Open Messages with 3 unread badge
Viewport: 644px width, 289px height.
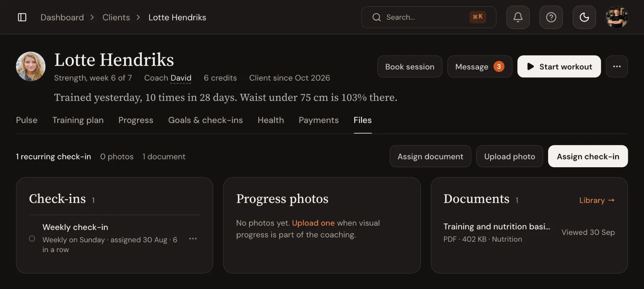pyautogui.click(x=479, y=67)
